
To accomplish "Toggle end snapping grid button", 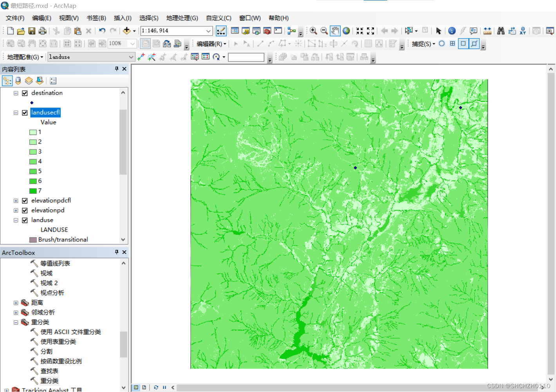I will [452, 43].
